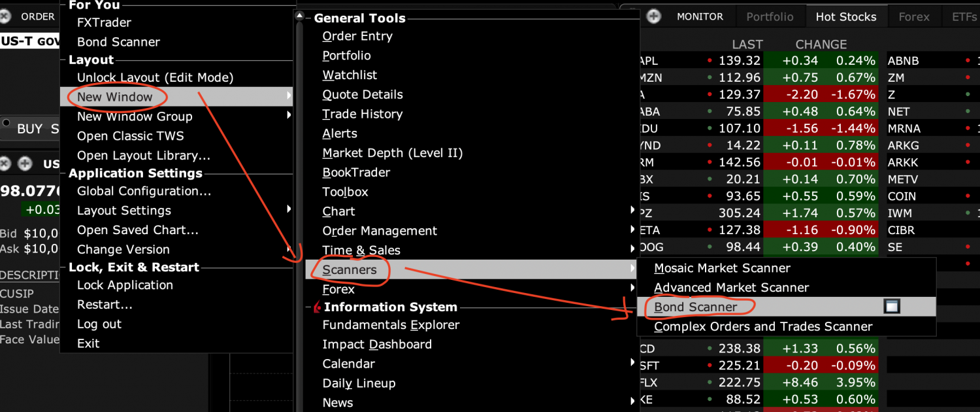
Task: Open Global Configuration settings
Action: pos(144,191)
